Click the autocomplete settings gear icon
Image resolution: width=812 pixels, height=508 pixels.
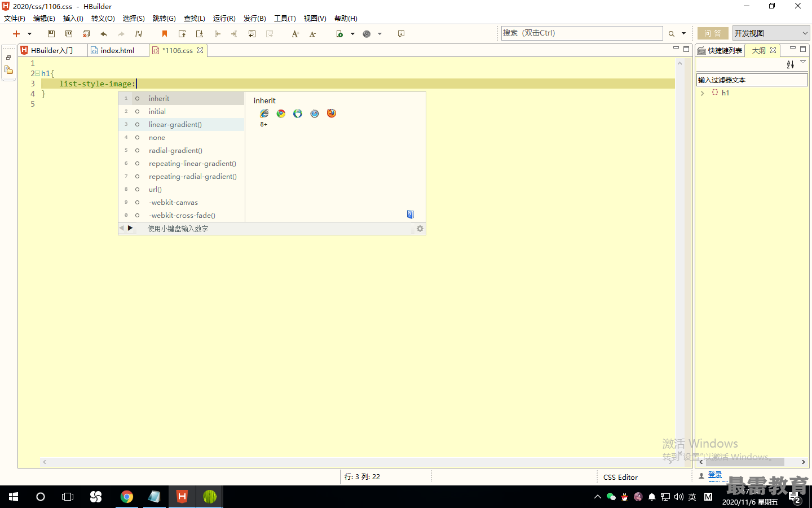[420, 229]
